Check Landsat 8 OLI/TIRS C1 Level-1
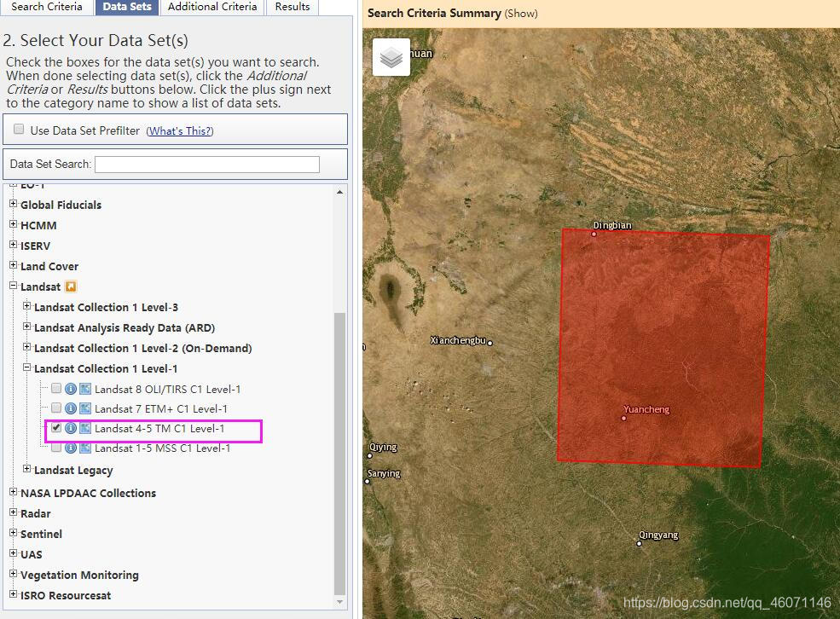 56,389
